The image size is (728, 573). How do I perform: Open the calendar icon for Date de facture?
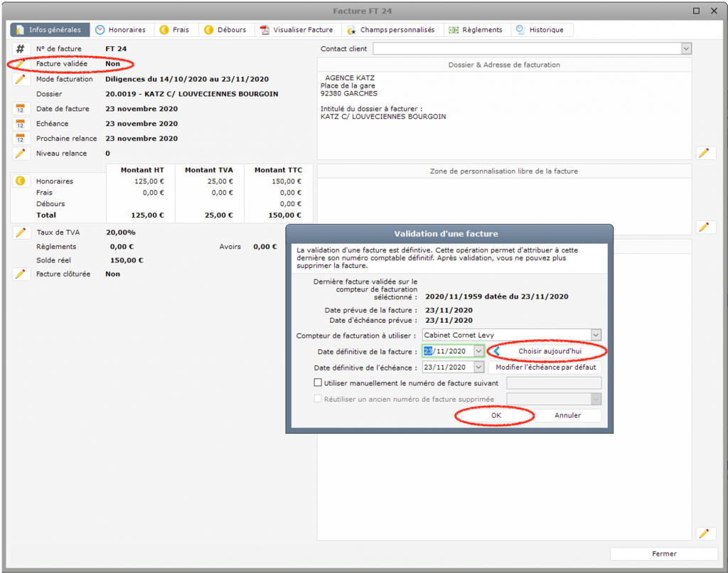point(20,109)
